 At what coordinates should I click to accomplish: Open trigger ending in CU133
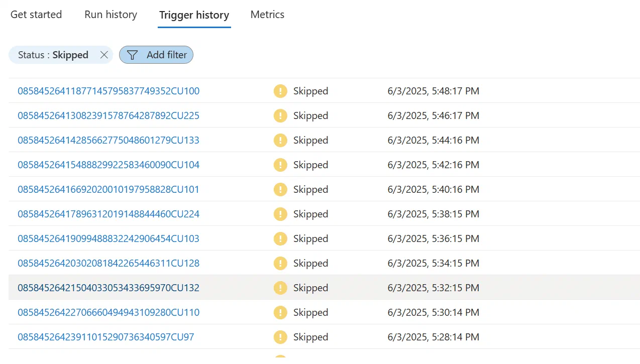[109, 140]
